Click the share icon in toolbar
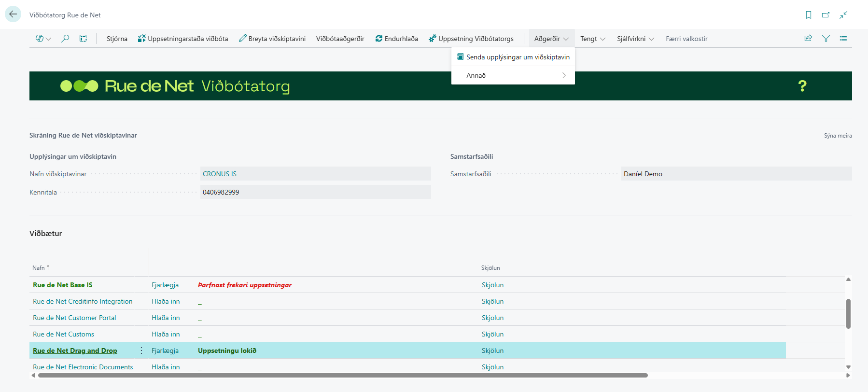This screenshot has height=392, width=868. pyautogui.click(x=808, y=39)
